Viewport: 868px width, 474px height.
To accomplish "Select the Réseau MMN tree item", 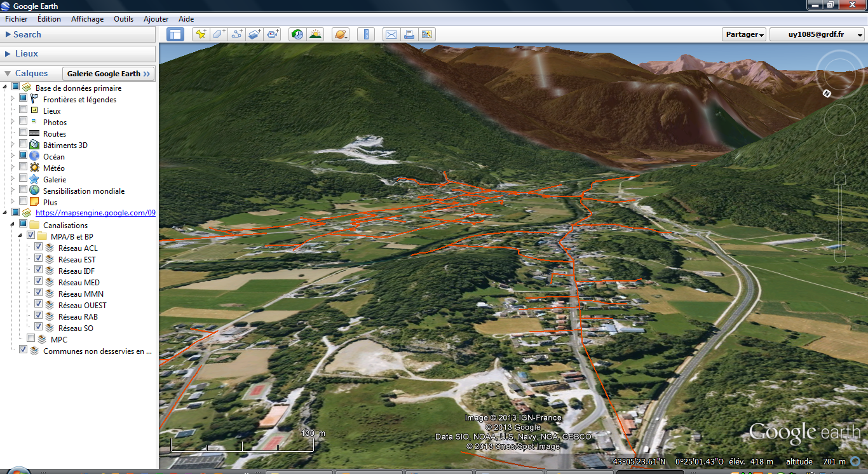I will pos(81,294).
